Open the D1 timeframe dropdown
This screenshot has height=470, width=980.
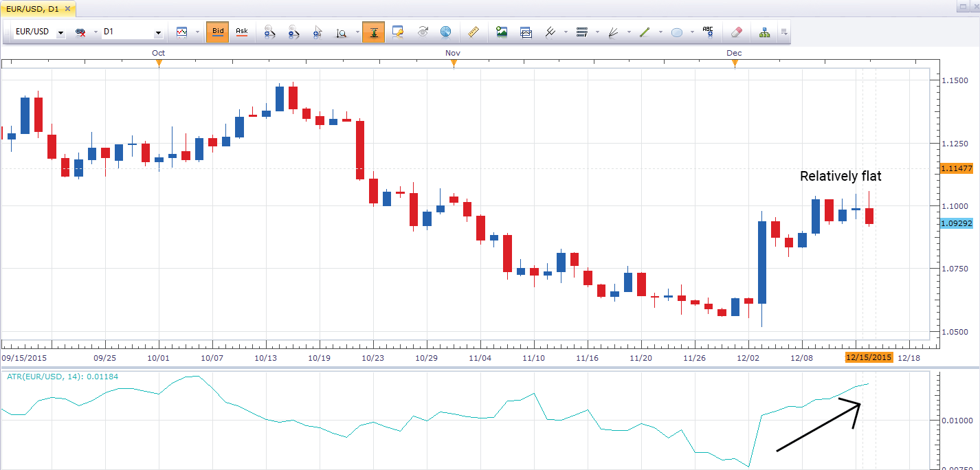(x=158, y=32)
